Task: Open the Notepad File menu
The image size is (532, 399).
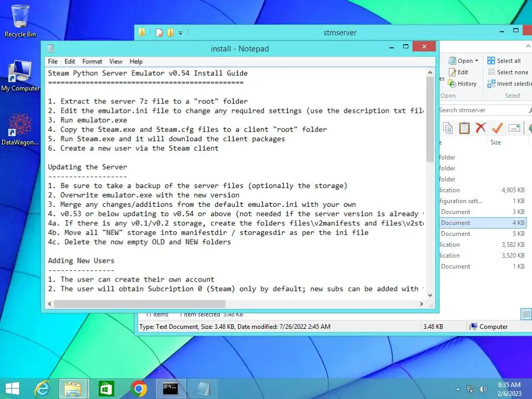Action: click(52, 61)
